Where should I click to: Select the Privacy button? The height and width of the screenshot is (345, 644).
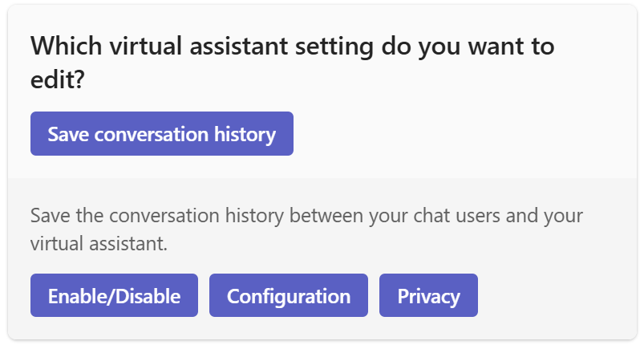[428, 295]
